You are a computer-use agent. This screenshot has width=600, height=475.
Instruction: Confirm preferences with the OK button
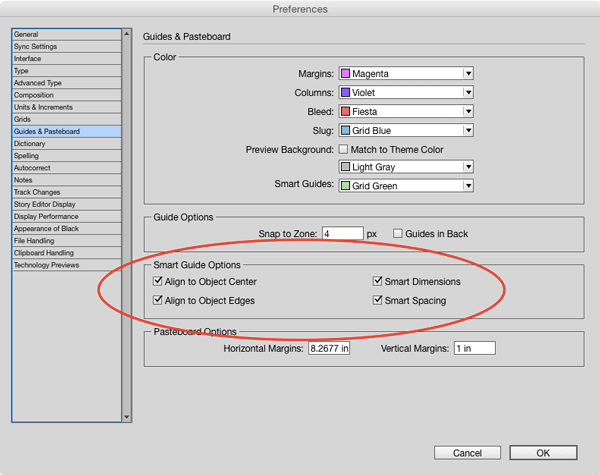(543, 453)
